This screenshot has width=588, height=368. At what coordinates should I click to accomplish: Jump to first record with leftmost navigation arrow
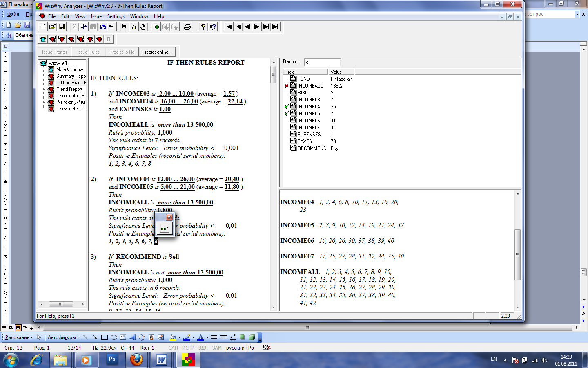tap(229, 27)
